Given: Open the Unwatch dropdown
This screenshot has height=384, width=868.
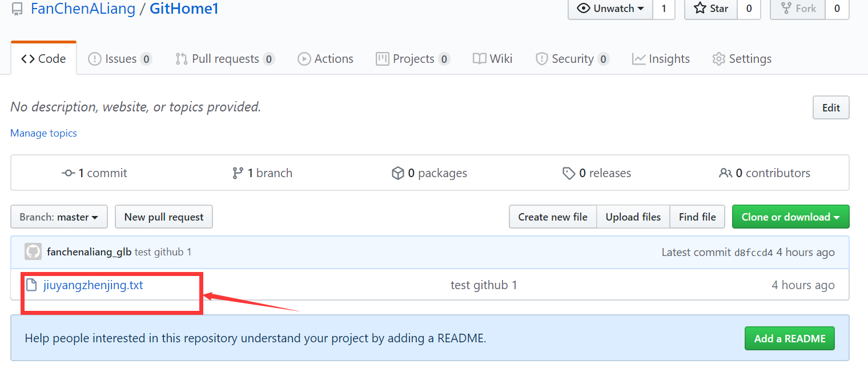Looking at the screenshot, I should pyautogui.click(x=610, y=9).
